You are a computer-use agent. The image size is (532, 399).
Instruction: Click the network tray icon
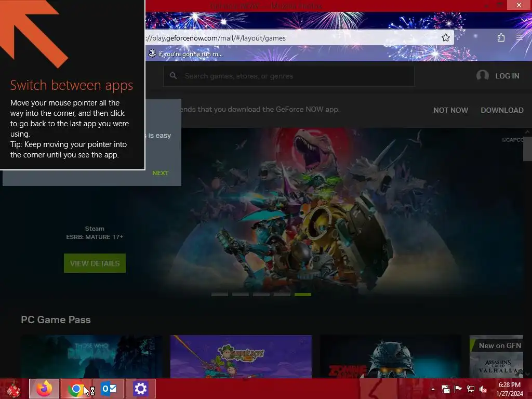click(471, 389)
